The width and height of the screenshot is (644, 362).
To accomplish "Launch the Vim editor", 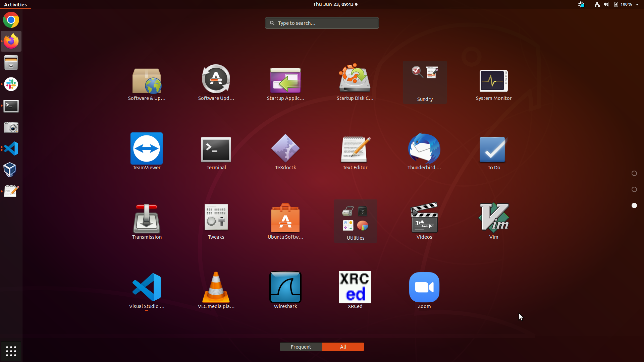I will click(494, 218).
